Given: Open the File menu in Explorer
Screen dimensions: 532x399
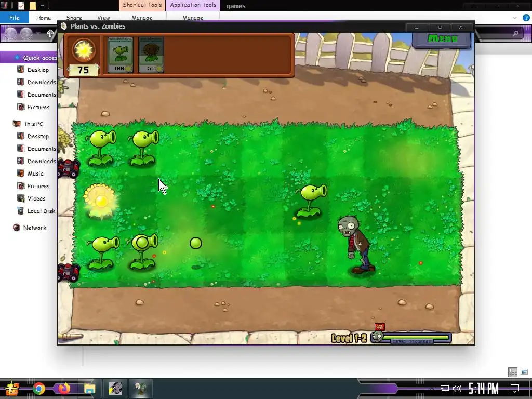Looking at the screenshot, I should click(x=14, y=18).
